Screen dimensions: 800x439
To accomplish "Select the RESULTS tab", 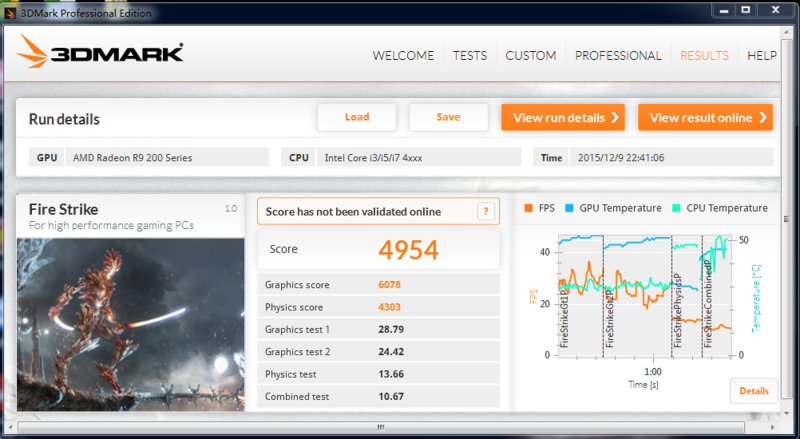I will [x=704, y=56].
